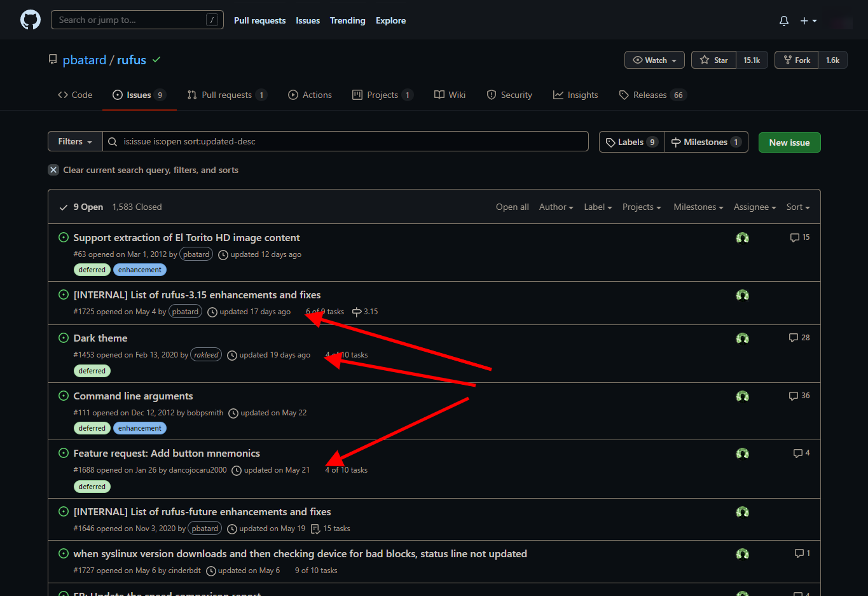Image resolution: width=868 pixels, height=596 pixels.
Task: View the 1.6k forks count
Action: [x=832, y=60]
